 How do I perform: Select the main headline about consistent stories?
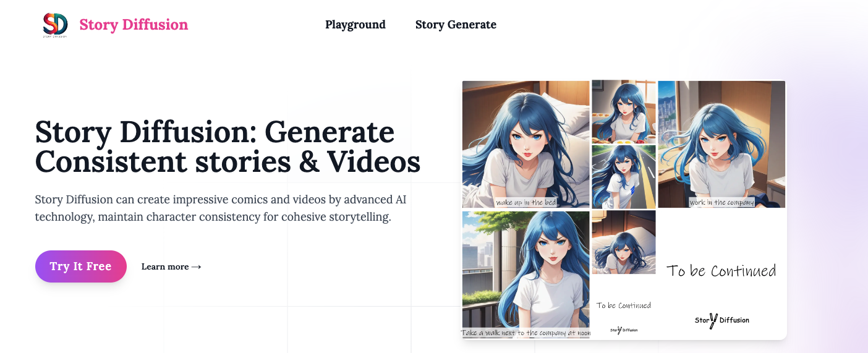point(228,147)
